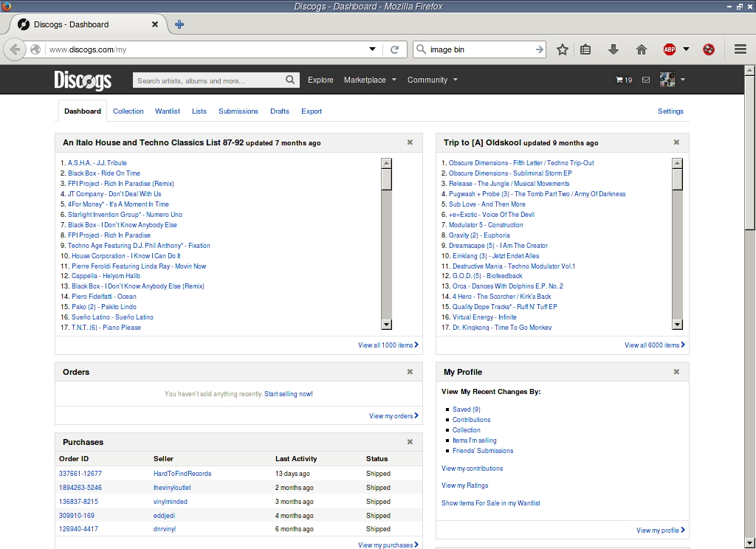This screenshot has height=549, width=756.
Task: Open Show items For Sale in my Wantlist
Action: pyautogui.click(x=490, y=503)
